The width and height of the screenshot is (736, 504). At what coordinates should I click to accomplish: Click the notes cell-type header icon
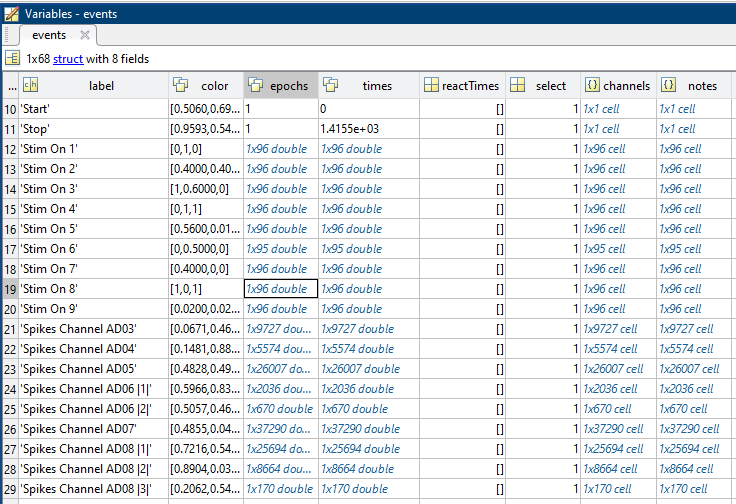click(x=668, y=86)
